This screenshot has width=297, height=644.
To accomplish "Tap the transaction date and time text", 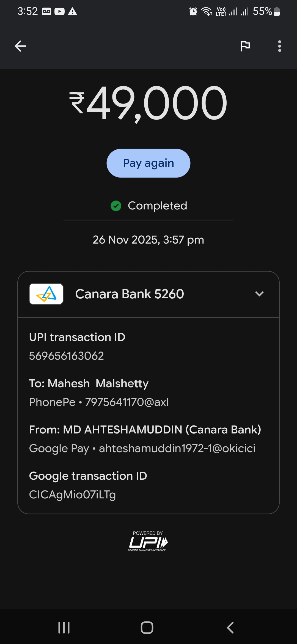I will pos(148,240).
